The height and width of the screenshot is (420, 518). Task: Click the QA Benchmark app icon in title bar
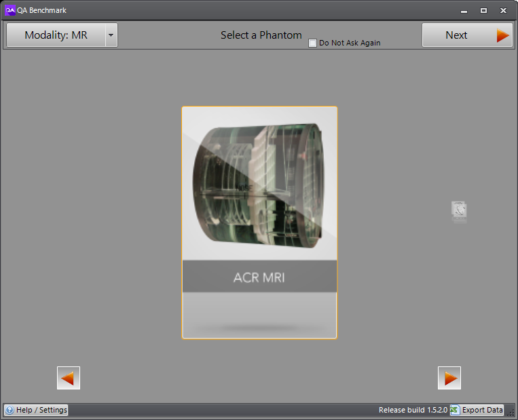(10, 10)
